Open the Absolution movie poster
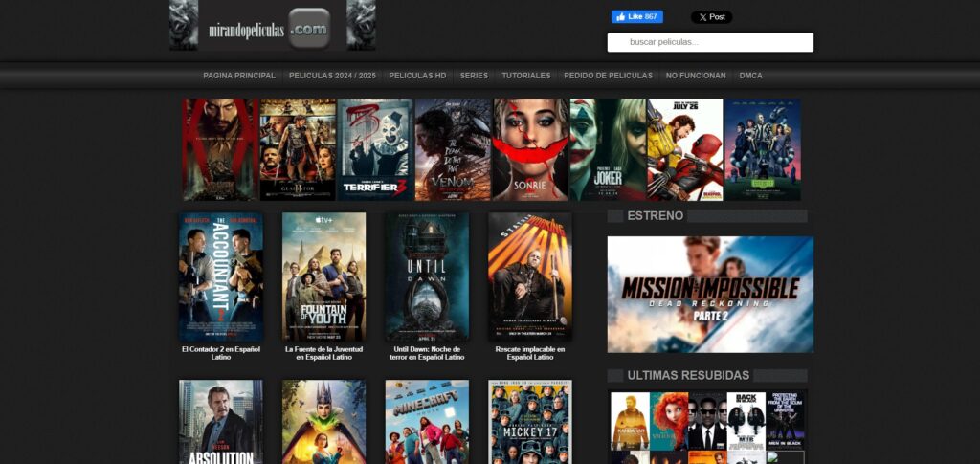The width and height of the screenshot is (980, 464). pyautogui.click(x=221, y=422)
